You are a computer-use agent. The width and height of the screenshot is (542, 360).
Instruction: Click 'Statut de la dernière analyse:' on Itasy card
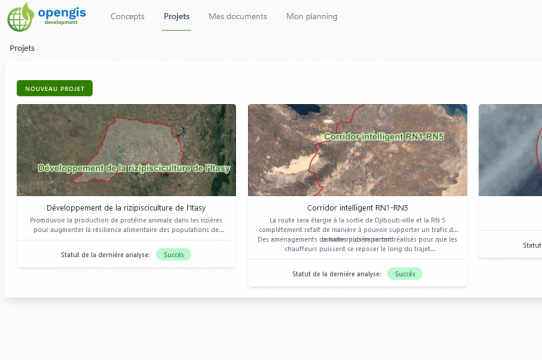pyautogui.click(x=105, y=255)
